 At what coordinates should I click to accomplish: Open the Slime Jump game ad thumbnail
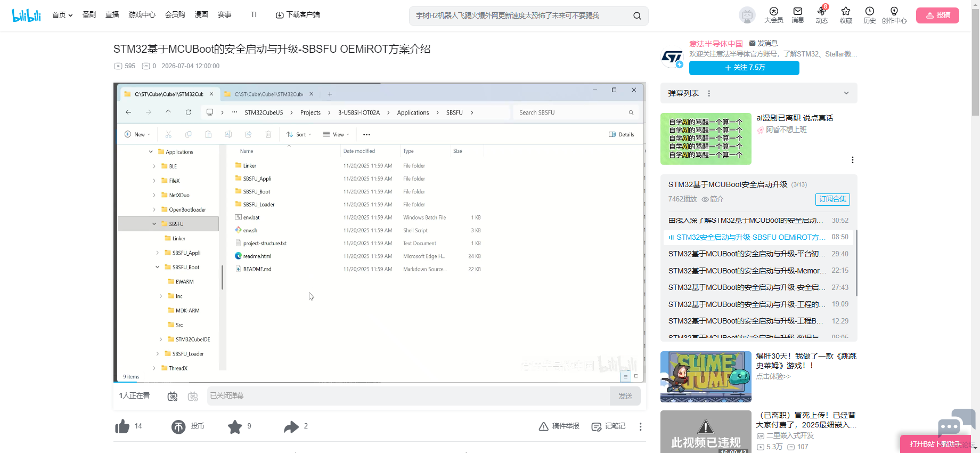706,377
